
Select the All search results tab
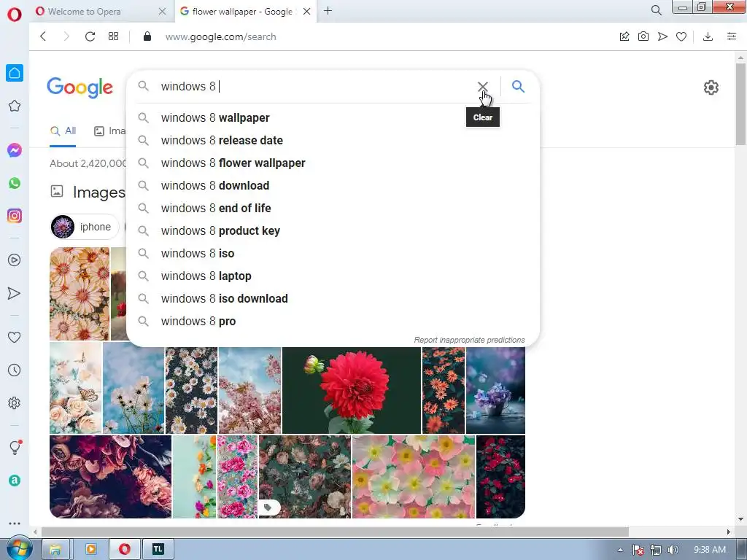click(x=63, y=131)
